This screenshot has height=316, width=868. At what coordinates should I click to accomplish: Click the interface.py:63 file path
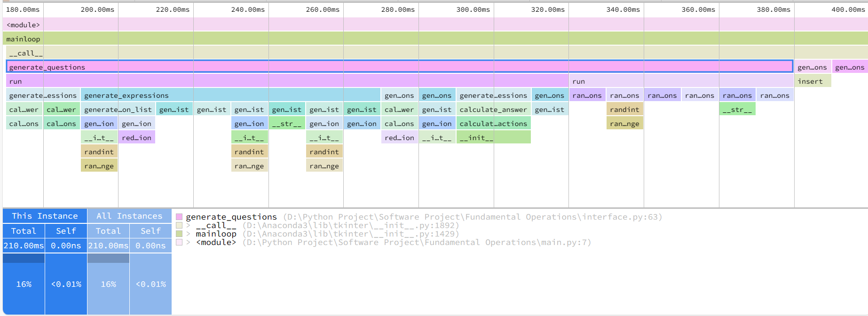tap(473, 217)
